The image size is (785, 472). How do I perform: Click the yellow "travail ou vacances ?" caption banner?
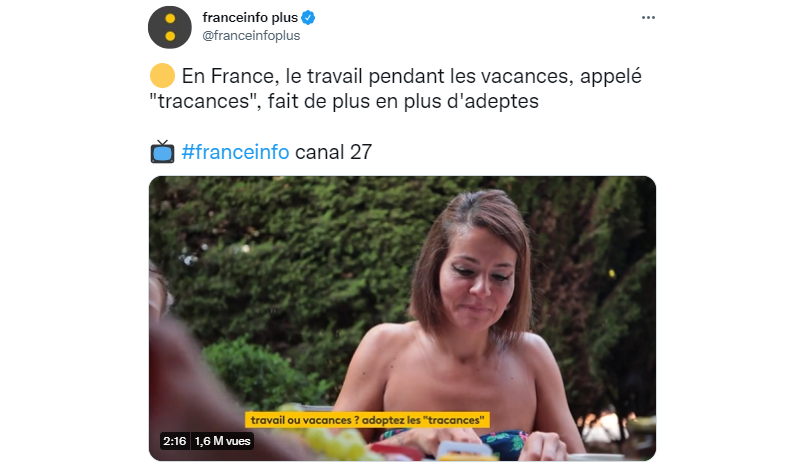367,420
